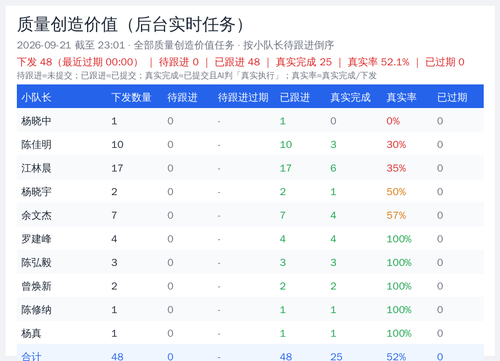Click 江林晨's 真实完成 value 6
The image size is (500, 361).
(x=333, y=168)
